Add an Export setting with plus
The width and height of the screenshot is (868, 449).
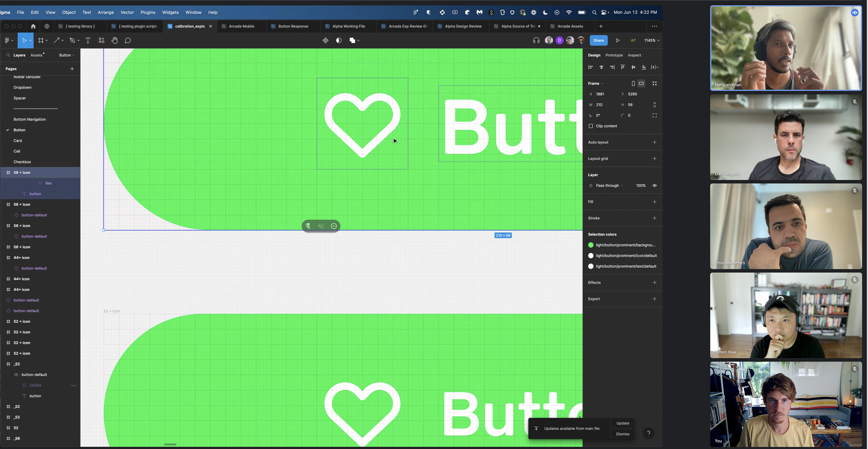point(655,299)
